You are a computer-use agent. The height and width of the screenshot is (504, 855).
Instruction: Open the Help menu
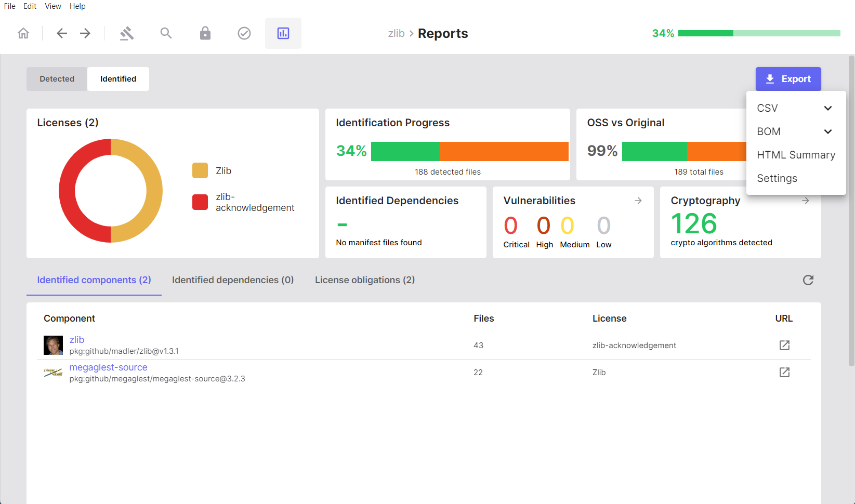(77, 6)
